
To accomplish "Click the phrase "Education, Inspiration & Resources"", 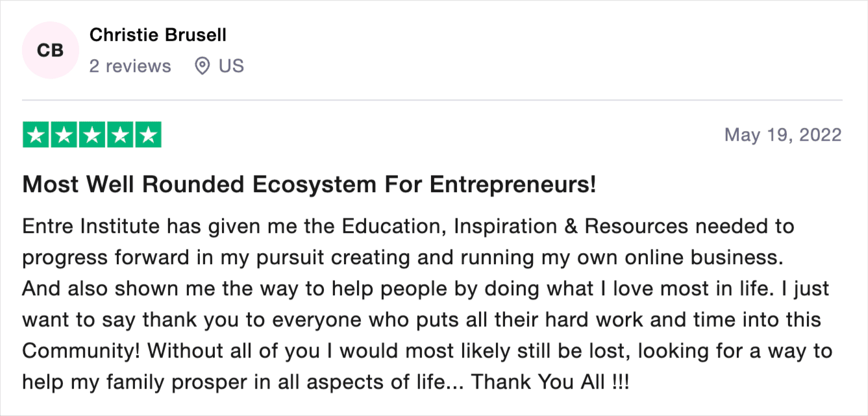I will [x=515, y=226].
